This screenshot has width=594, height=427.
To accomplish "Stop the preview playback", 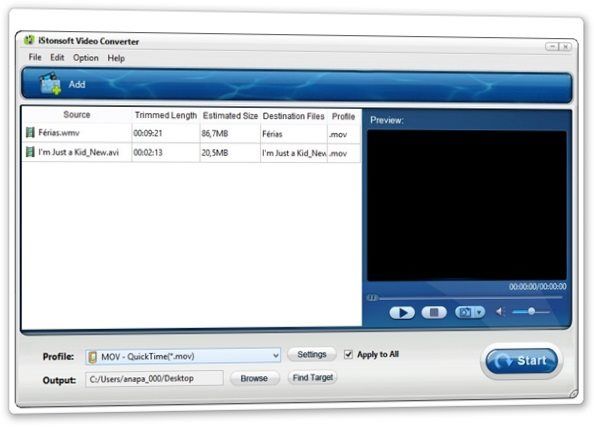I will point(434,313).
